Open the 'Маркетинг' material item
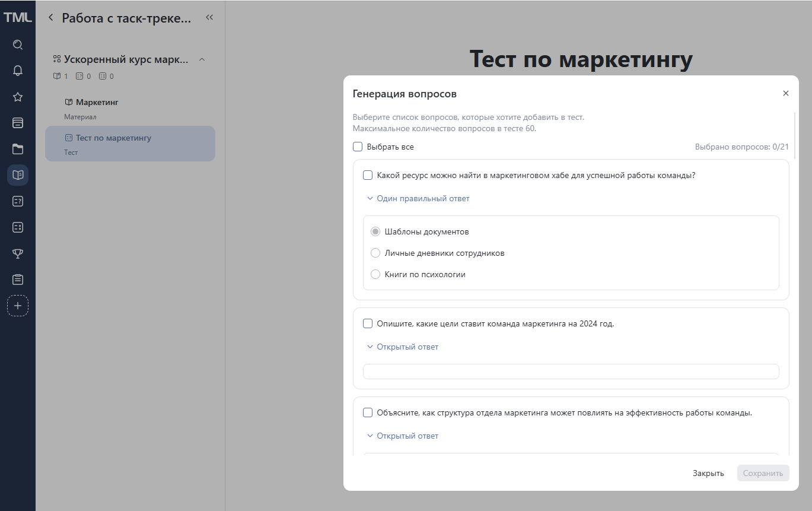Viewport: 812px width, 511px height. 97,102
